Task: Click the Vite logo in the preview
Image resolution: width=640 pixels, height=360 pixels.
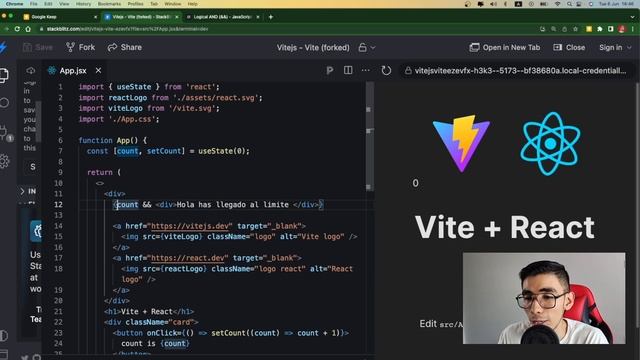Action: coord(461,143)
